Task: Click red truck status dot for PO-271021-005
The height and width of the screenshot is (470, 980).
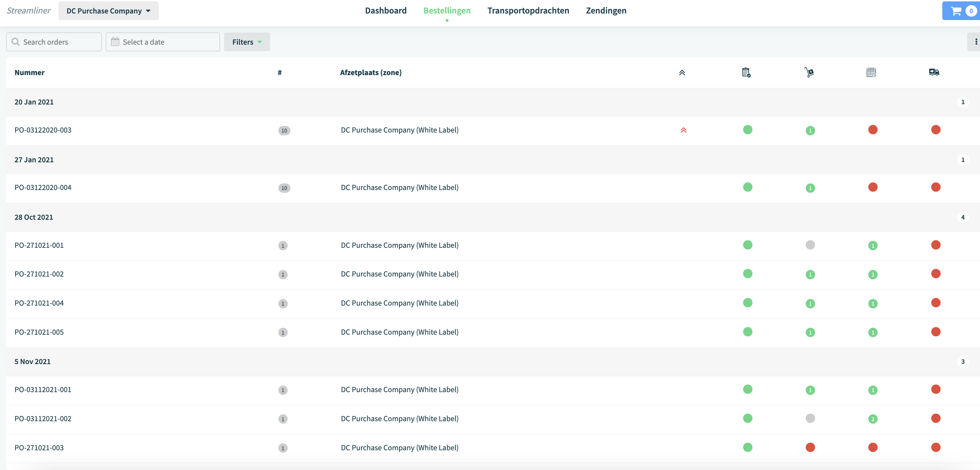Action: coord(935,332)
